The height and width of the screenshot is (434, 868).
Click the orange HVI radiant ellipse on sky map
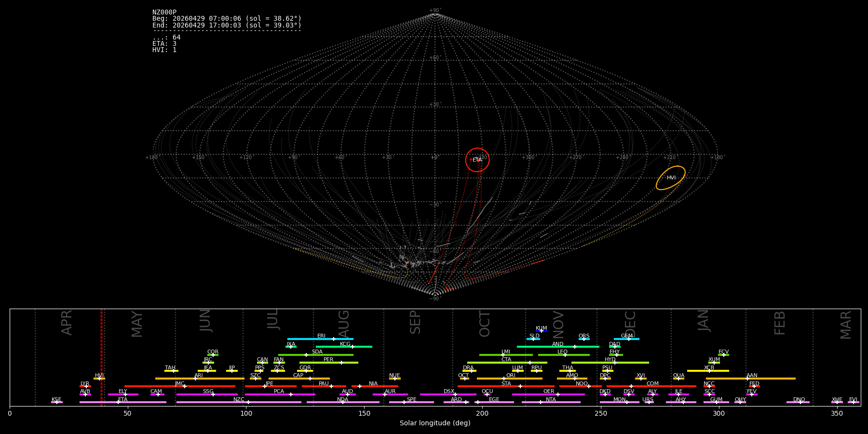tap(671, 178)
